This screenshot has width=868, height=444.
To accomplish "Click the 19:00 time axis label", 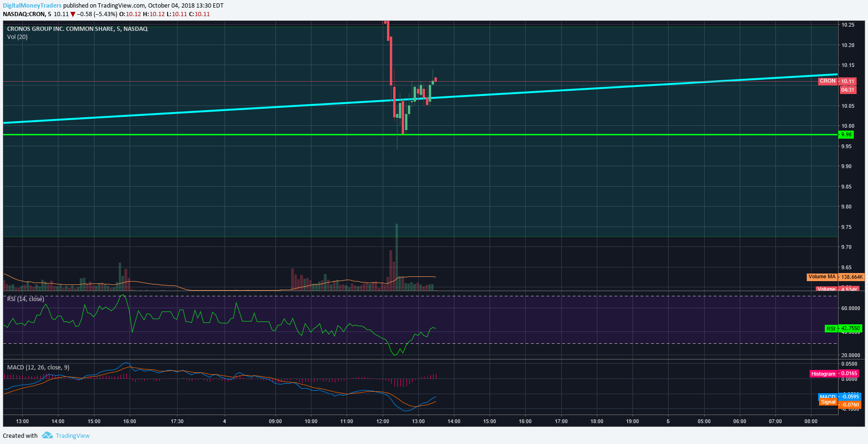I will click(632, 422).
